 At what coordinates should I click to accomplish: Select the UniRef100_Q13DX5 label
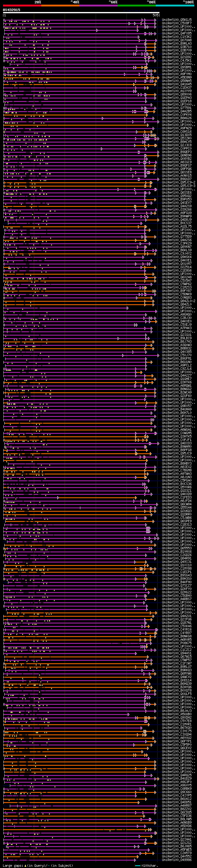177,135
